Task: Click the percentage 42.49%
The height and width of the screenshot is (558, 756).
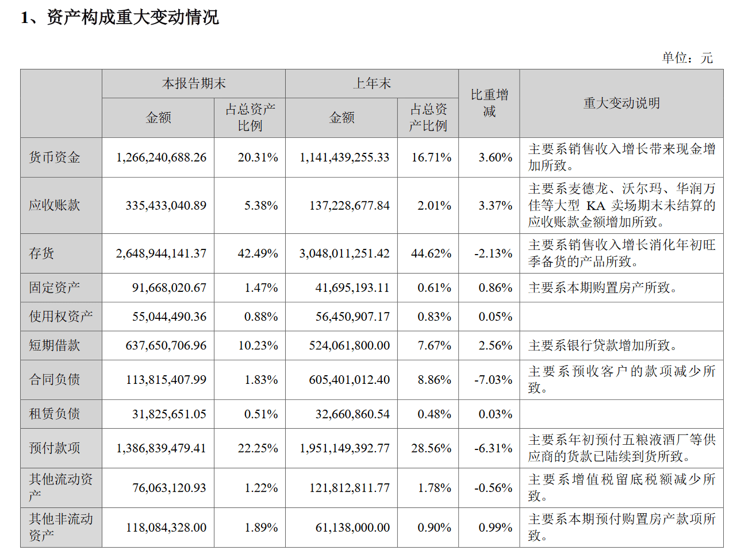Action: [x=258, y=253]
